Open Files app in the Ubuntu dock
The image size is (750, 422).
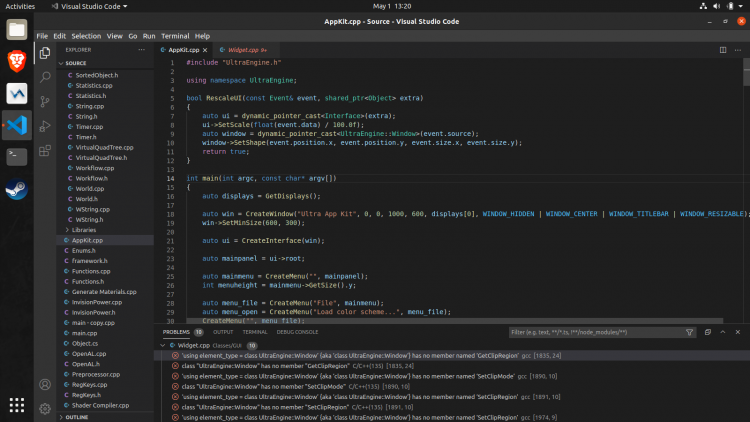point(17,30)
